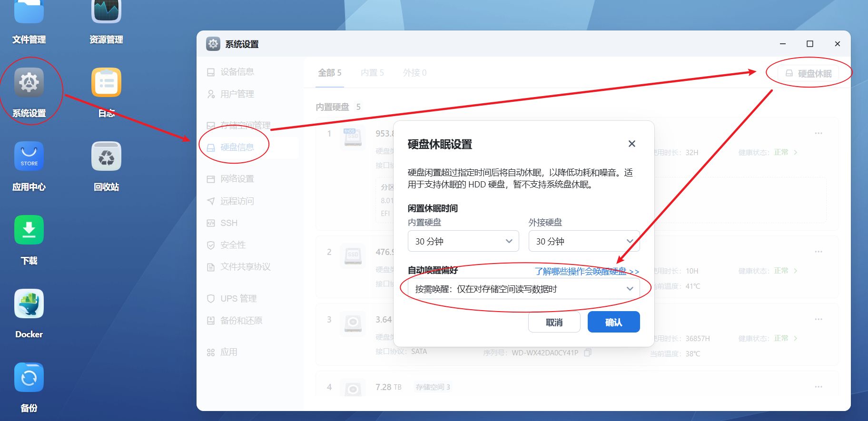This screenshot has height=421, width=868.
Task: Copy the WD-WX42DA0CY41P serial number
Action: tap(588, 352)
